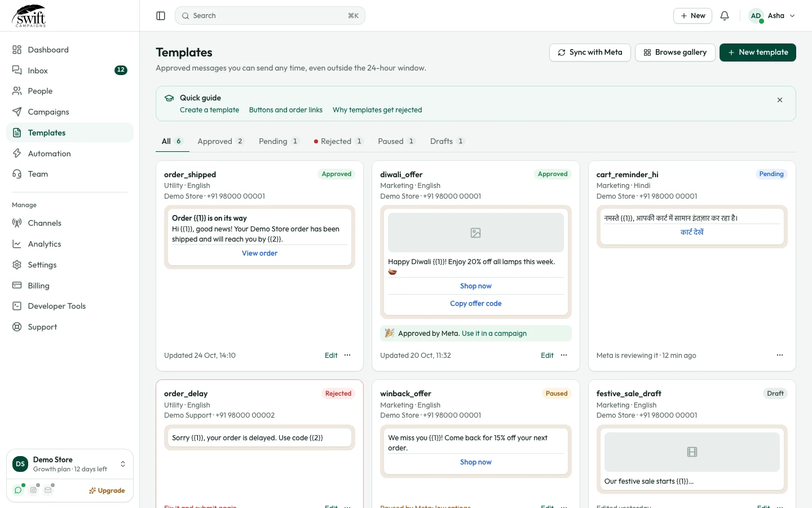Click the New button in top bar

pos(692,16)
